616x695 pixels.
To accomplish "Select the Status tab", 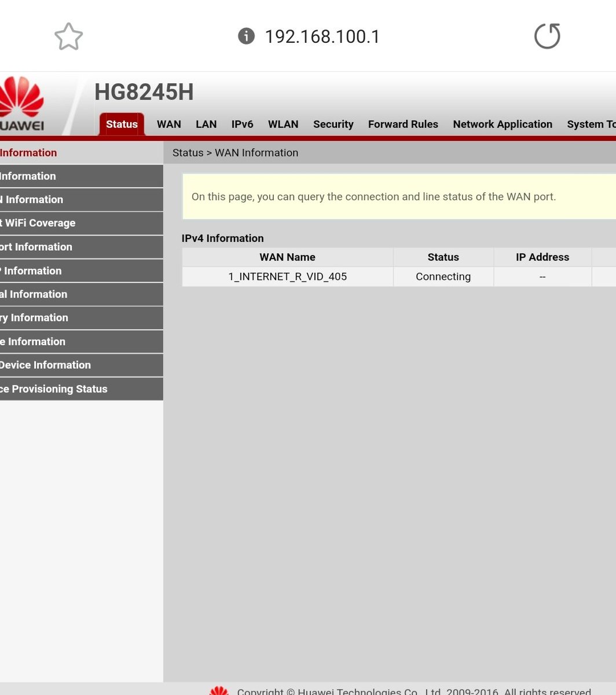I will tap(122, 124).
